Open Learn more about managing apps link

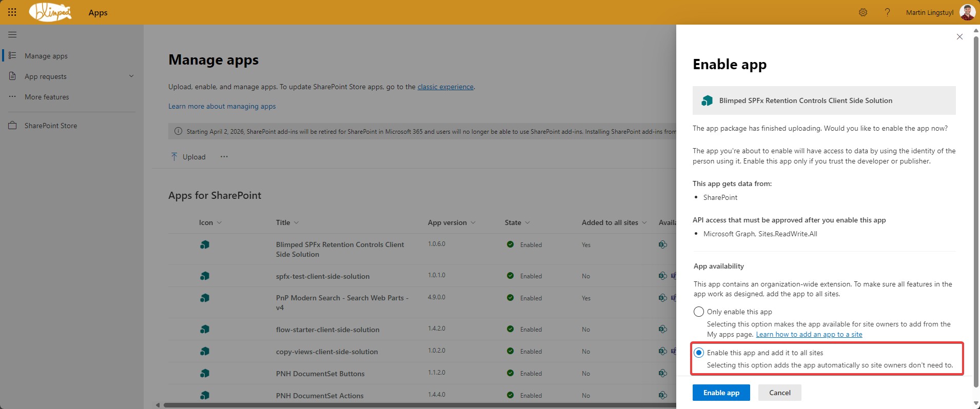tap(222, 106)
